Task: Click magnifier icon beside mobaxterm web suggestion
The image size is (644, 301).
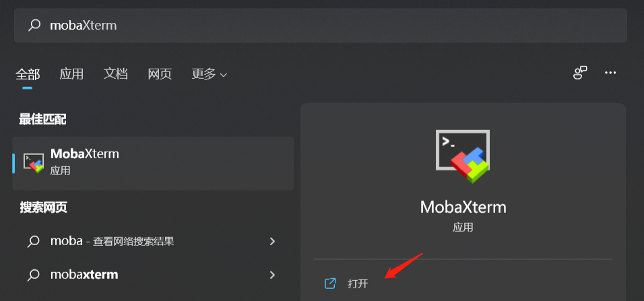Action: coord(33,274)
